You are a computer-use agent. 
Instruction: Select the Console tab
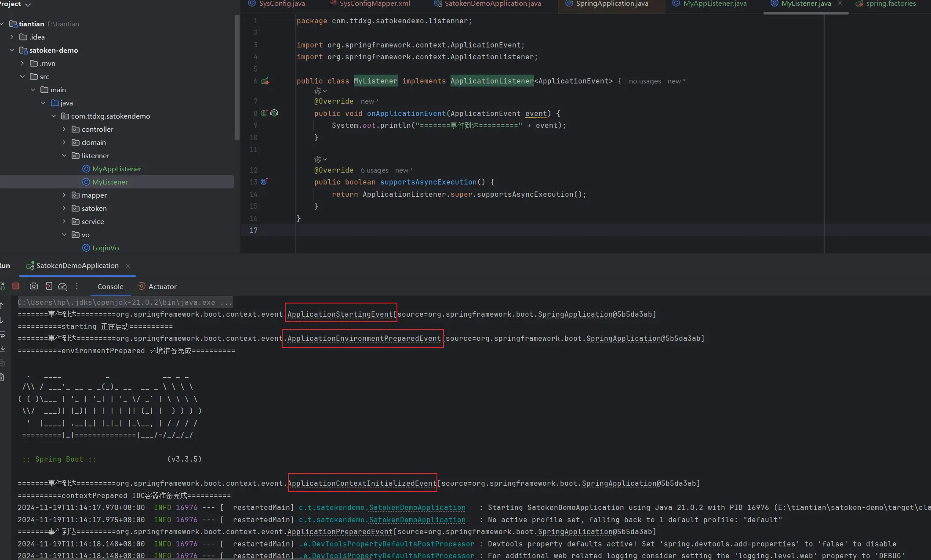(x=110, y=286)
